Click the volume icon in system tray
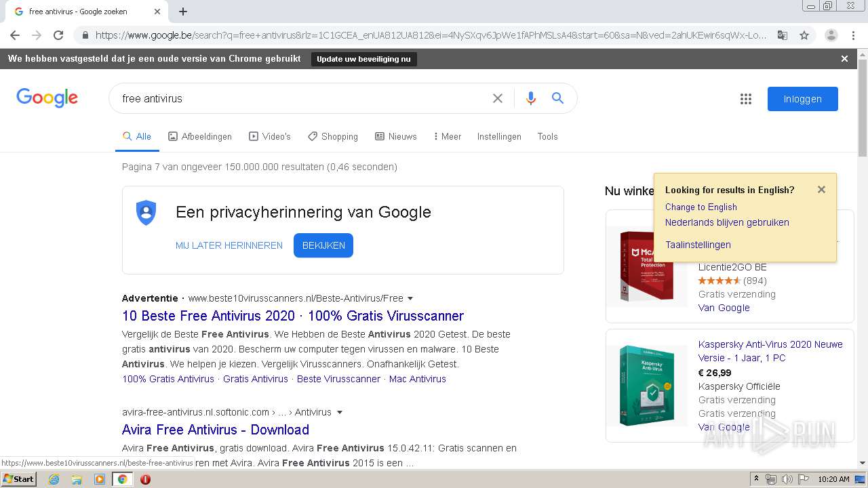Image resolution: width=868 pixels, height=488 pixels. click(787, 479)
